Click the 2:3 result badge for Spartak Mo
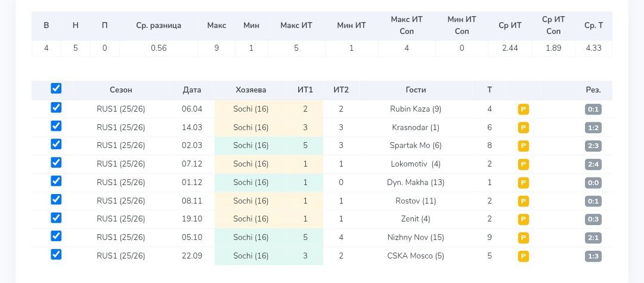The image size is (644, 283). [593, 146]
